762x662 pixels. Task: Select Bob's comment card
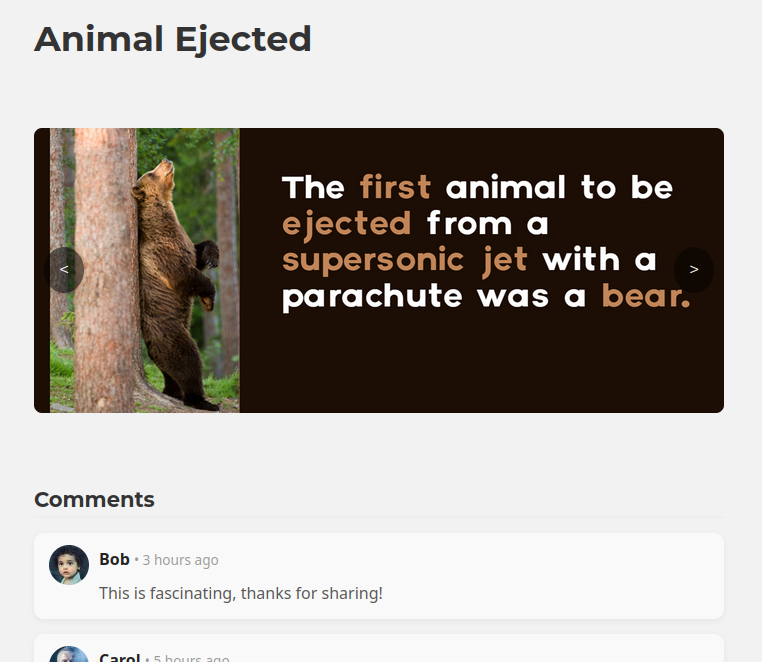pyautogui.click(x=379, y=576)
